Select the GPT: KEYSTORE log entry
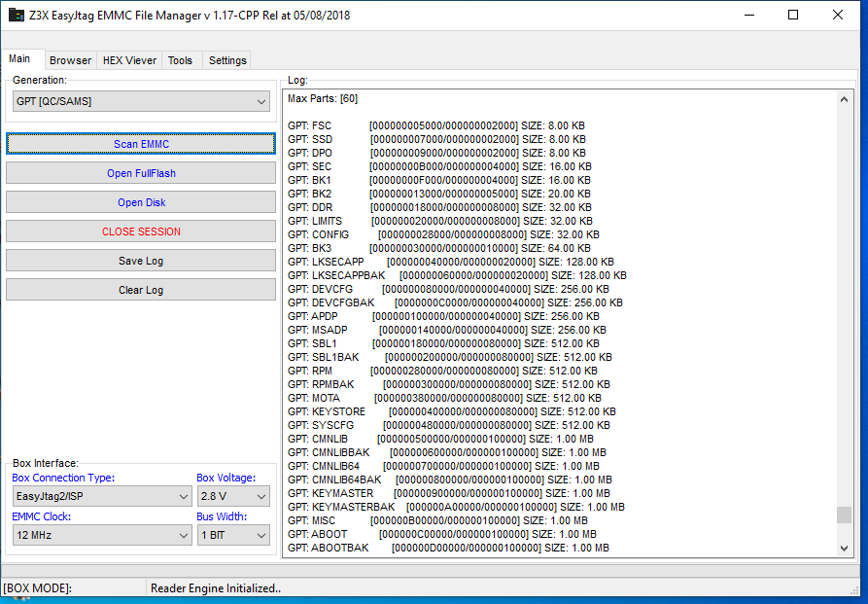This screenshot has height=604, width=868. [x=452, y=411]
